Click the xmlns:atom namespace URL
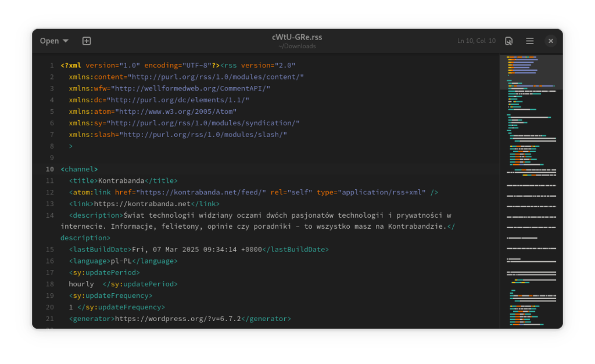The image size is (595, 364). click(x=176, y=111)
